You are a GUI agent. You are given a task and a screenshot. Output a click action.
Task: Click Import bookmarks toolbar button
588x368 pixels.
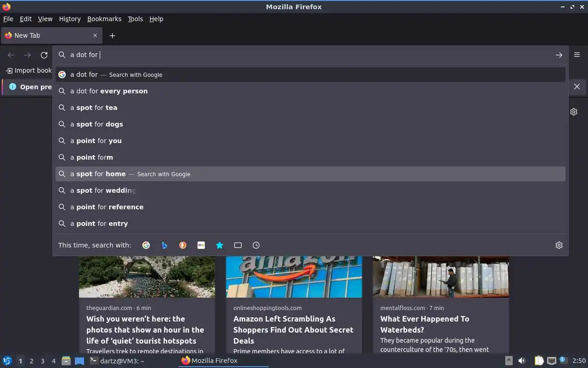click(28, 70)
